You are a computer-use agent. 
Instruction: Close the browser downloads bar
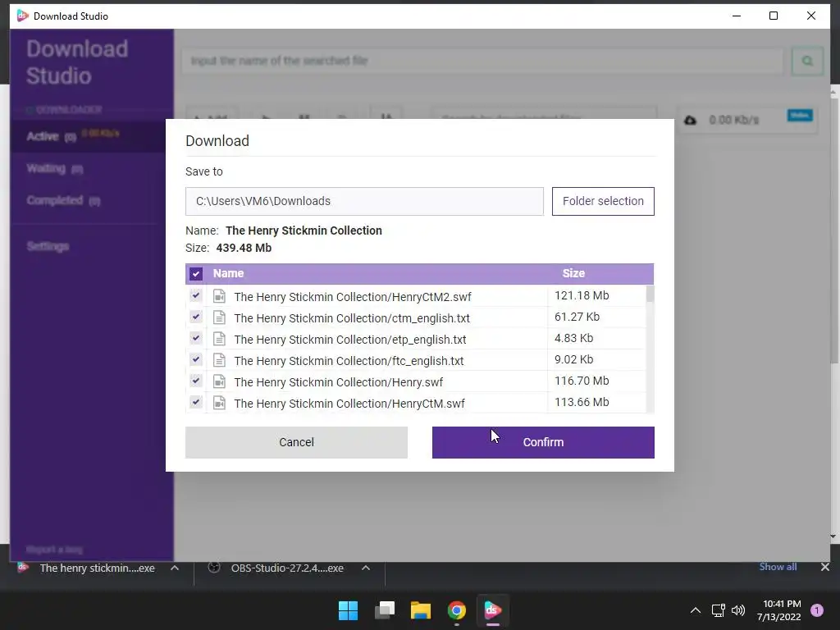(x=825, y=567)
